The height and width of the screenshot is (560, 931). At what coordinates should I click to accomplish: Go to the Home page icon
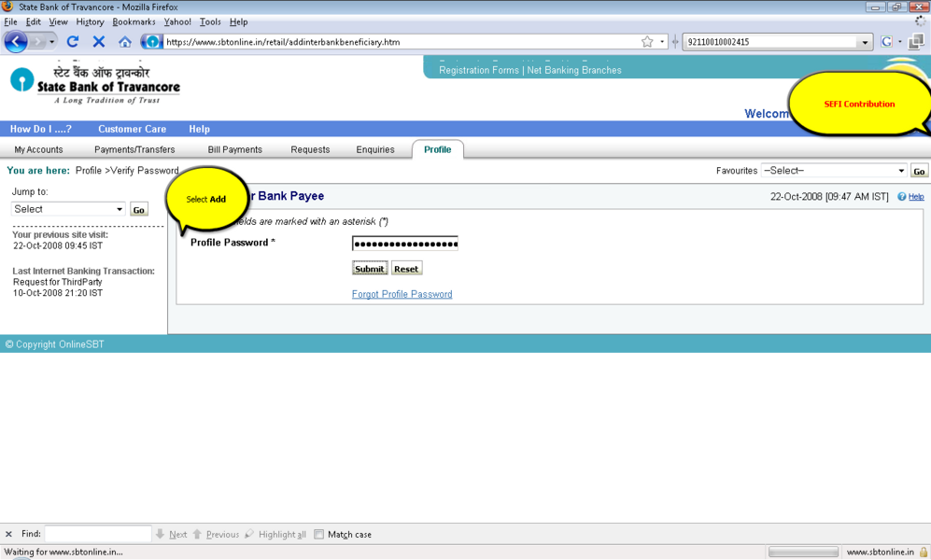[124, 42]
